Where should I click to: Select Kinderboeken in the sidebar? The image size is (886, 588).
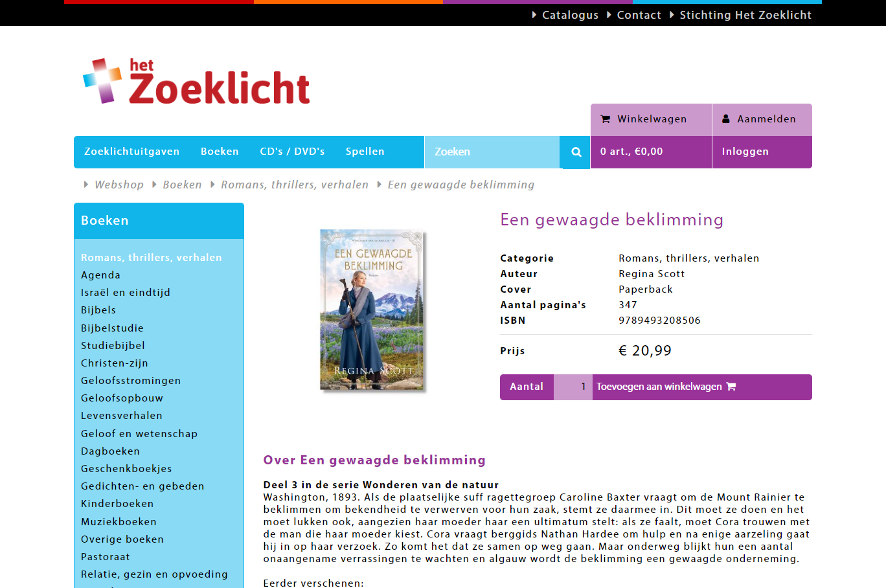[x=117, y=504]
